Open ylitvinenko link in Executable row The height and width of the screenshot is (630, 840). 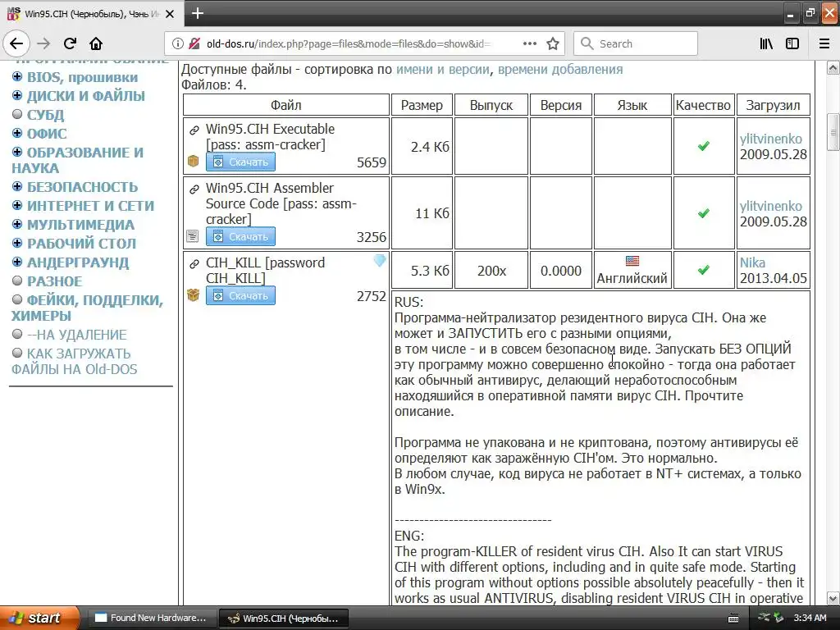[771, 139]
